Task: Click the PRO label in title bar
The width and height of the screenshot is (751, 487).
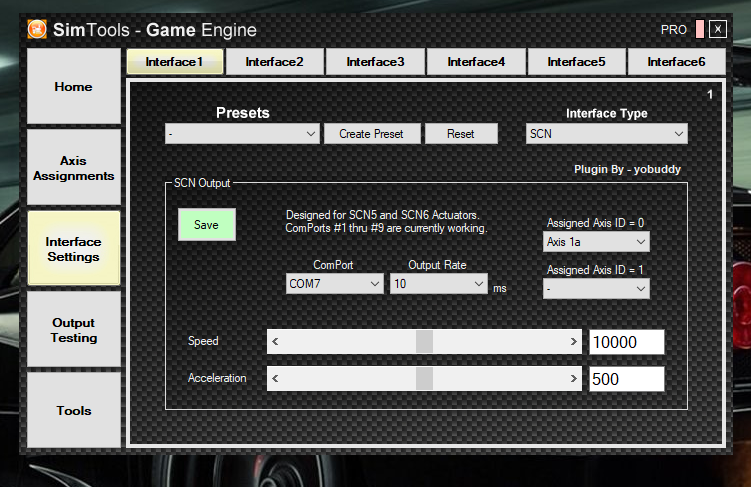Action: coord(673,30)
